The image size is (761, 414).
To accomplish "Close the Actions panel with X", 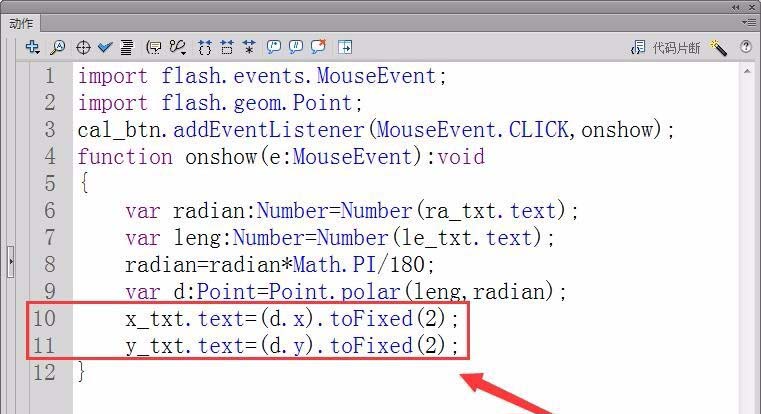I will coord(751,7).
